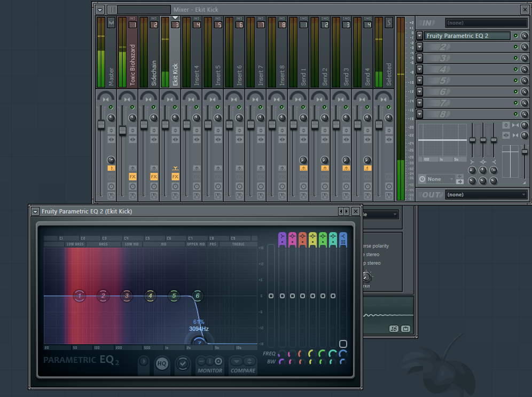Toggle effect slot 8 enable LED
532x397 pixels.
point(516,114)
